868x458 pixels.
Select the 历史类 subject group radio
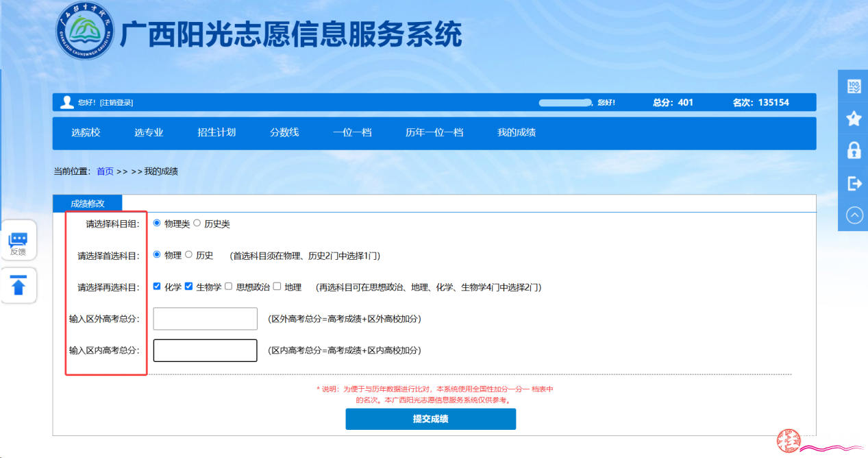tap(197, 223)
